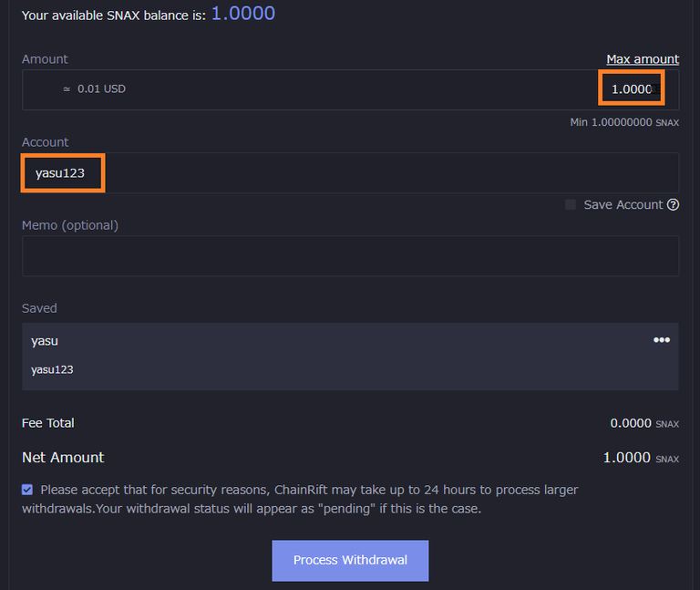Click the available SNAX balance value
The width and height of the screenshot is (700, 590).
[242, 14]
